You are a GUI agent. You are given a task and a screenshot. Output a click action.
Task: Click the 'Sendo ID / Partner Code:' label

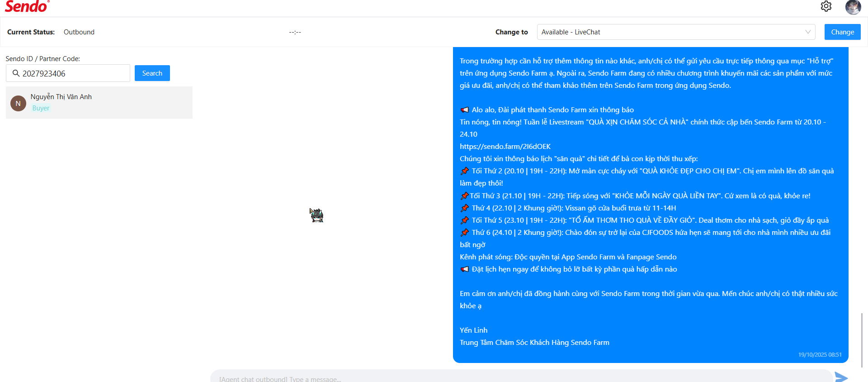click(42, 59)
